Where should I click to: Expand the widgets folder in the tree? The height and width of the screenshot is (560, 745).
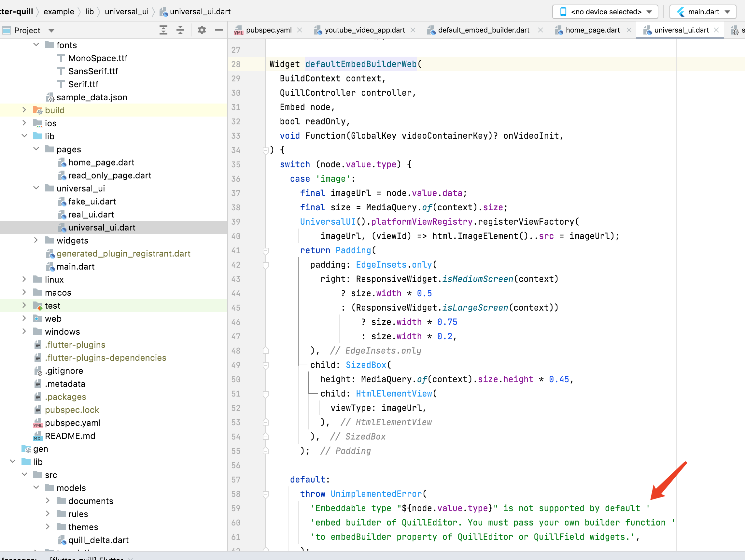click(36, 240)
